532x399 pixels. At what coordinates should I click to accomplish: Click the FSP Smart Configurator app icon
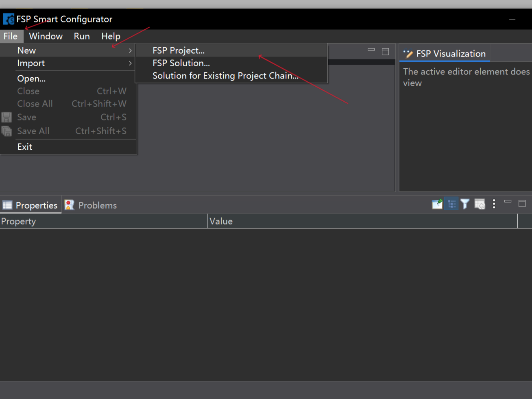pos(9,19)
